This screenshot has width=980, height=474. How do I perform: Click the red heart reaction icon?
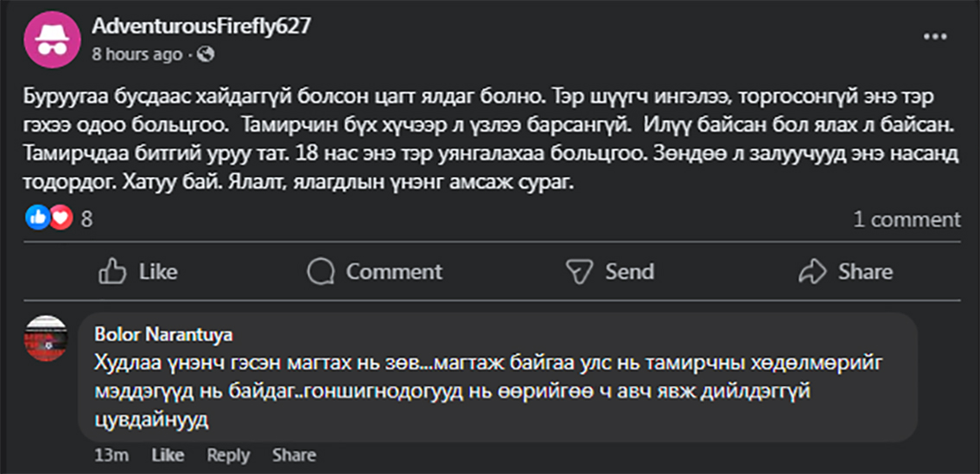click(60, 219)
